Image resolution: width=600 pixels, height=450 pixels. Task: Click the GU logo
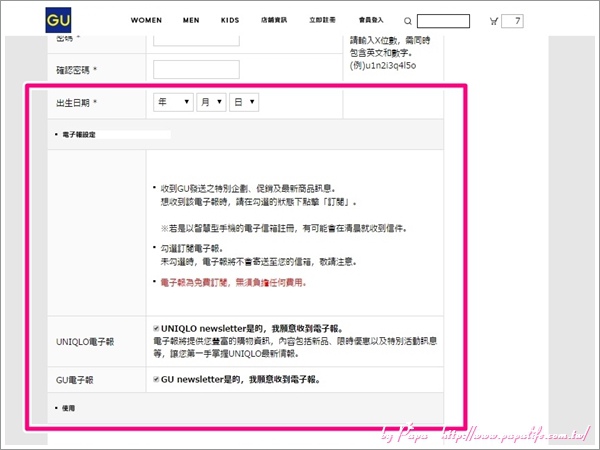(58, 20)
